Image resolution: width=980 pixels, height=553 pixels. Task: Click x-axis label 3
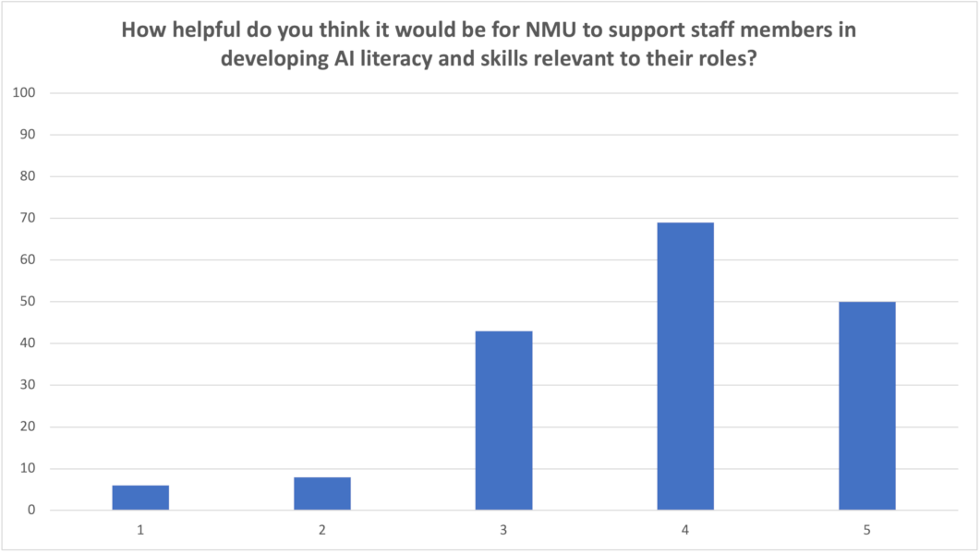(503, 529)
